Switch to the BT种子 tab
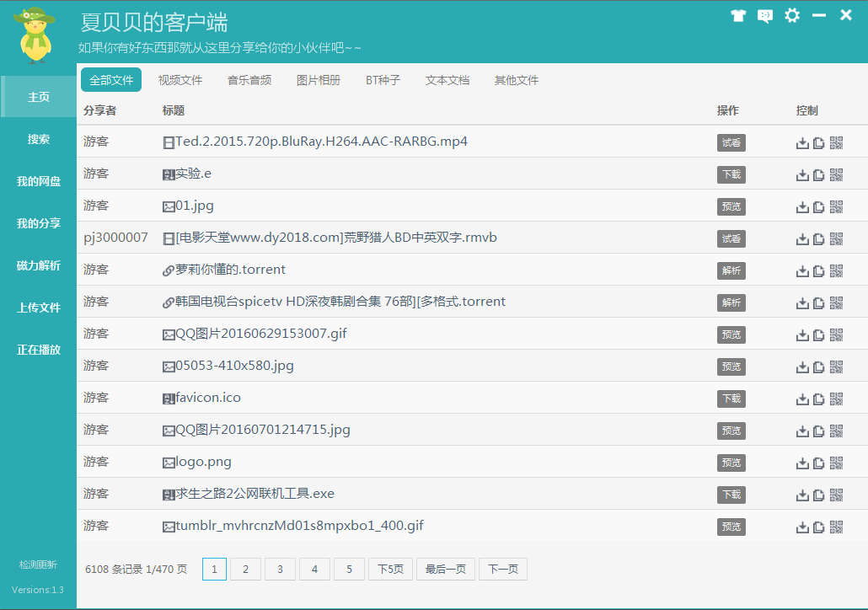Image resolution: width=868 pixels, height=610 pixels. click(x=383, y=80)
